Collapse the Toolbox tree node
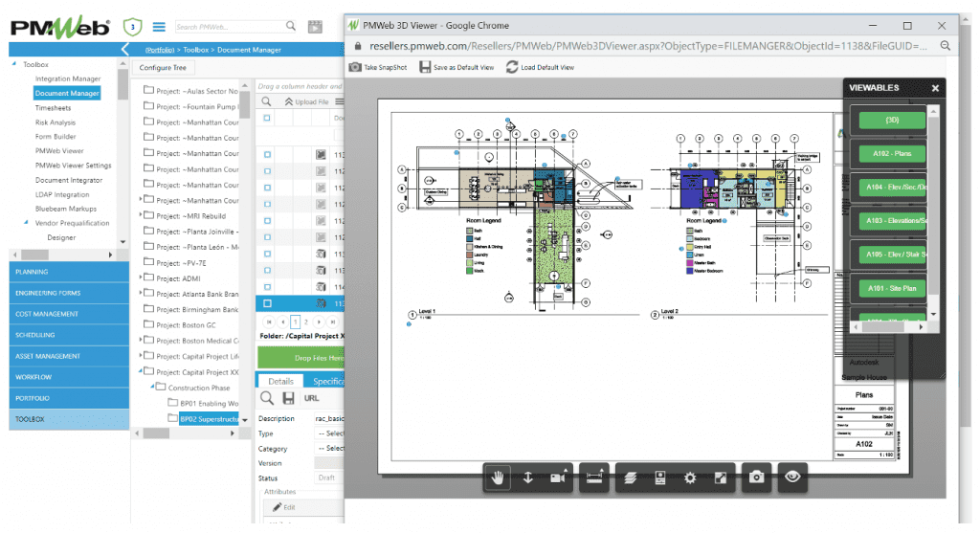 click(14, 64)
